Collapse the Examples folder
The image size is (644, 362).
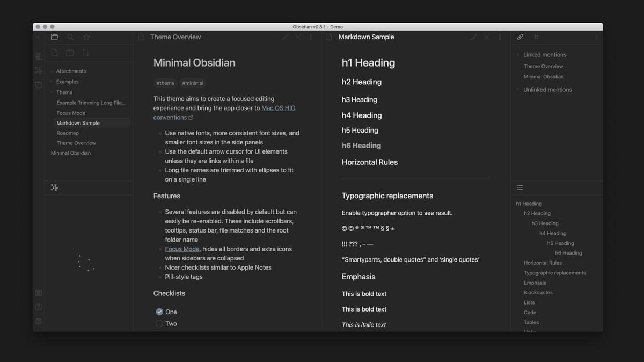52,82
